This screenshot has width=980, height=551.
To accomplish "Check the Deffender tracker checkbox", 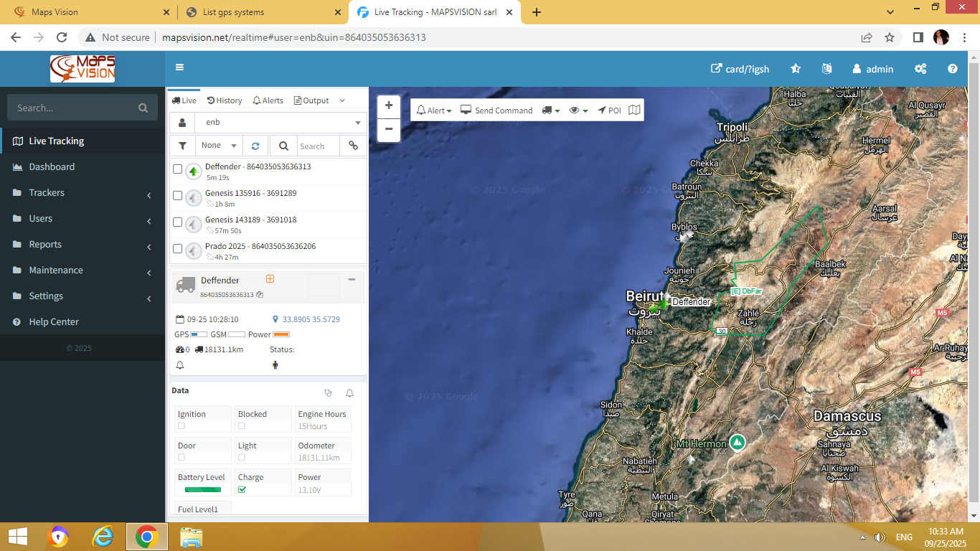I will coord(177,169).
